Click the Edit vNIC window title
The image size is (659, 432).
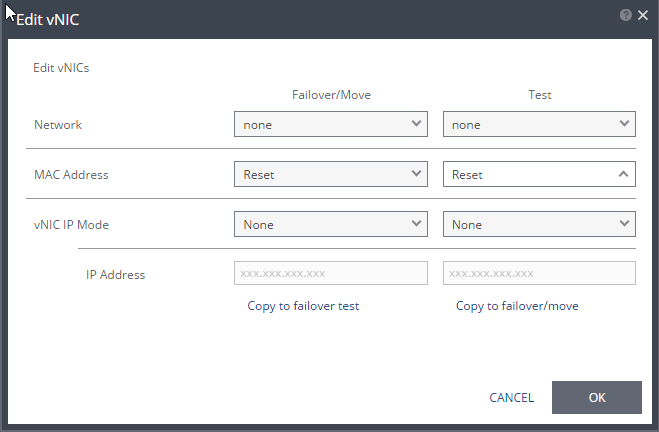pyautogui.click(x=47, y=19)
